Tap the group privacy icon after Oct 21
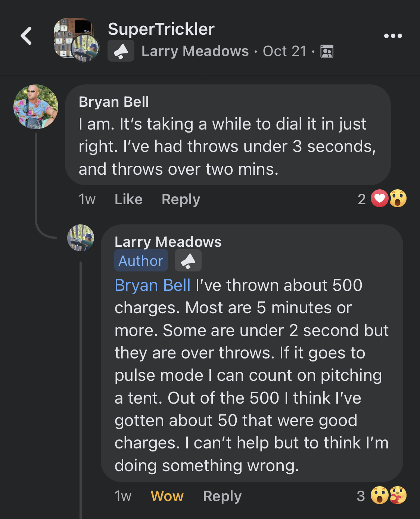 coord(327,52)
